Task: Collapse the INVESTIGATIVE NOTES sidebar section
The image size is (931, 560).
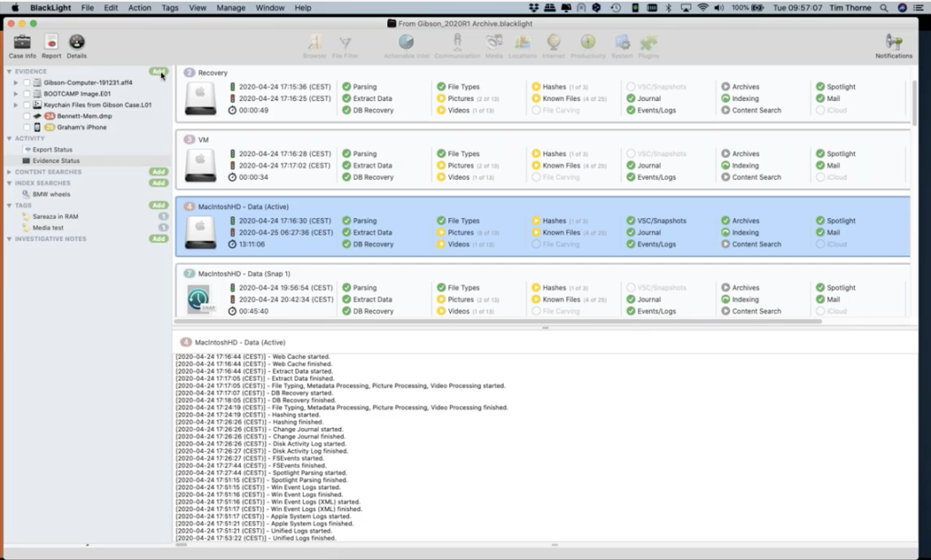Action: (x=9, y=239)
